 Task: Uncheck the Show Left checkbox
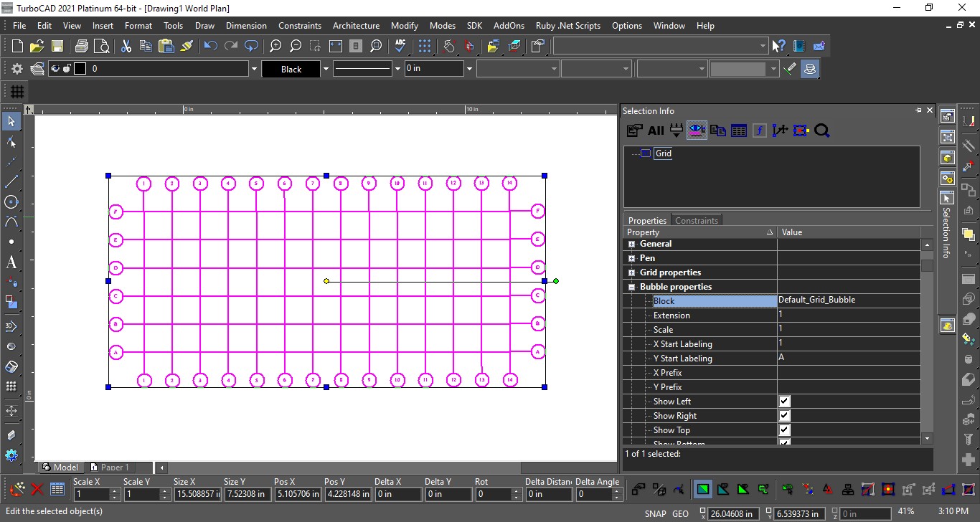pyautogui.click(x=784, y=402)
